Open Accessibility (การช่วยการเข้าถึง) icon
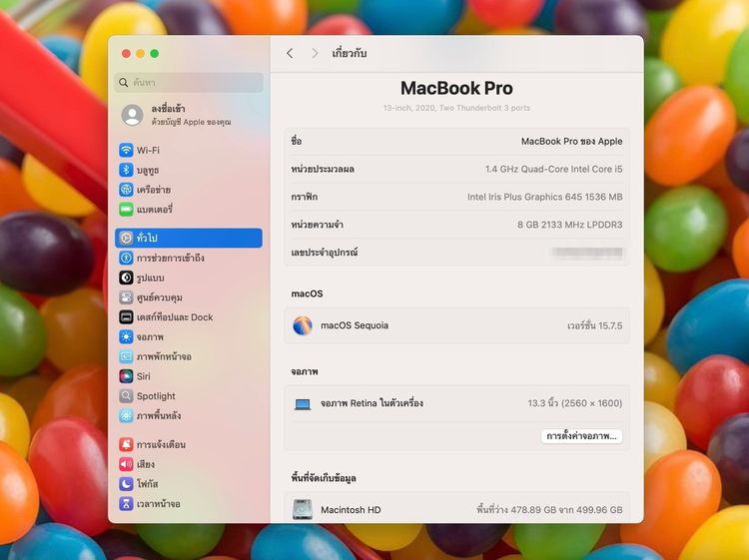The height and width of the screenshot is (560, 749). pyautogui.click(x=126, y=258)
